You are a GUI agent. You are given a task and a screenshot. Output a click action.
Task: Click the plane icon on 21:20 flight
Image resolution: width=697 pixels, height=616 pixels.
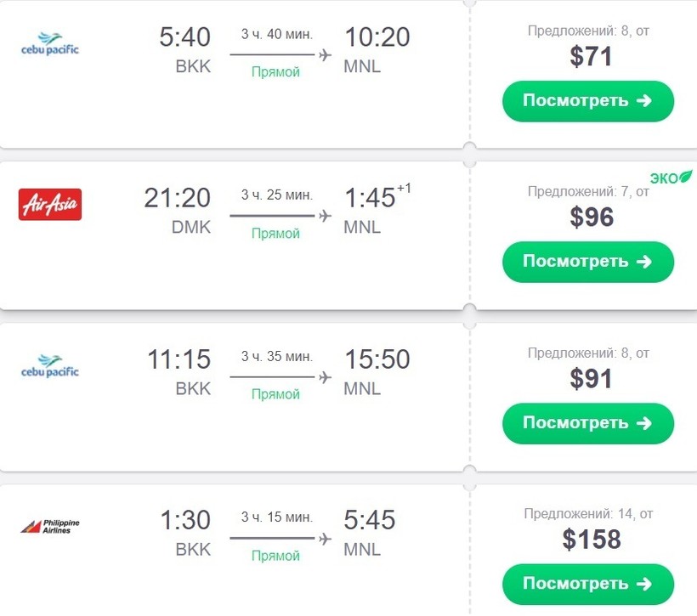pos(324,216)
